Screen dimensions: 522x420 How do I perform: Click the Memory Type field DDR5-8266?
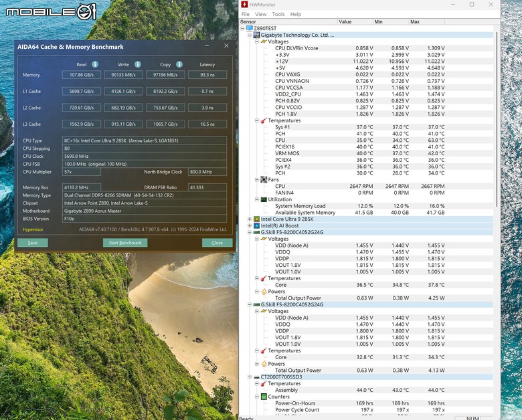click(145, 195)
